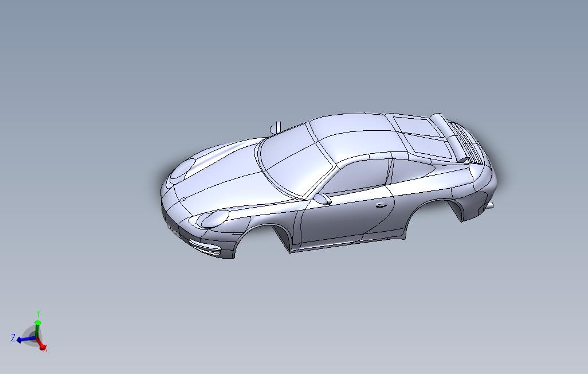Select the lower front bumper vent
This screenshot has height=374, width=588.
coord(205,247)
